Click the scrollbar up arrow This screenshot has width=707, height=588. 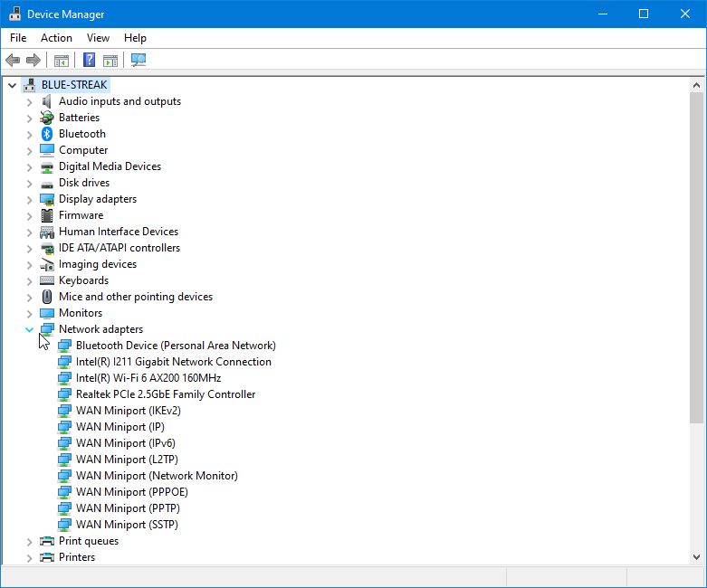pos(696,85)
